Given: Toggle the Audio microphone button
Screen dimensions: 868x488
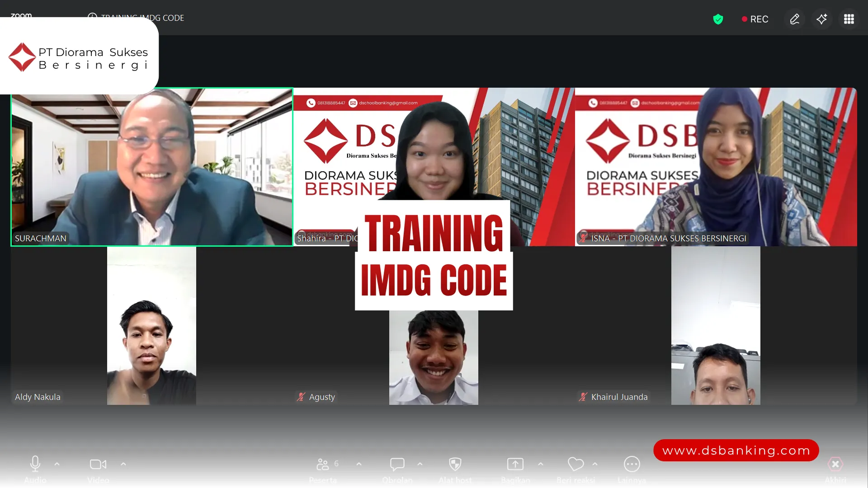Looking at the screenshot, I should (x=35, y=464).
